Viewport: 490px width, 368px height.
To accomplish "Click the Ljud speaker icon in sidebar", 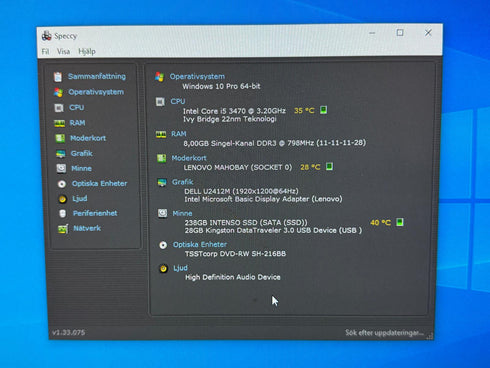I will click(62, 199).
